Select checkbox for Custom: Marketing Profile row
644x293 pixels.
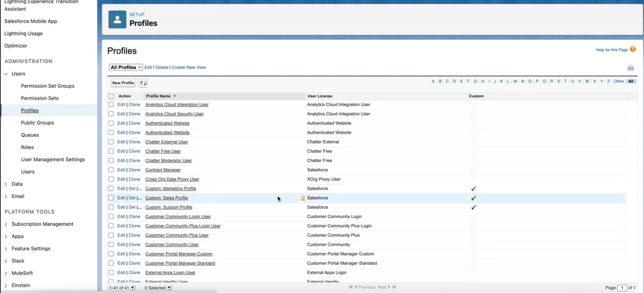click(x=111, y=188)
